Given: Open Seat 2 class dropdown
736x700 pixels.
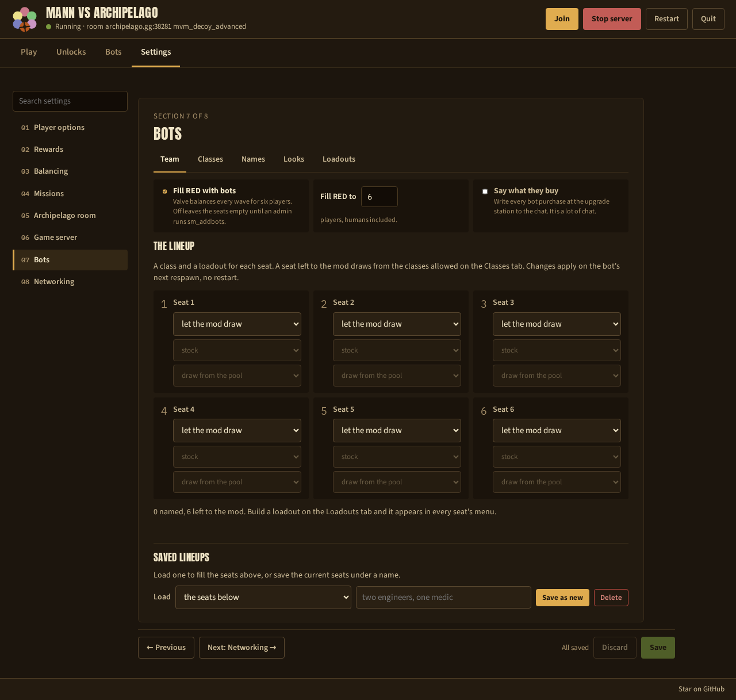Looking at the screenshot, I should tap(397, 324).
